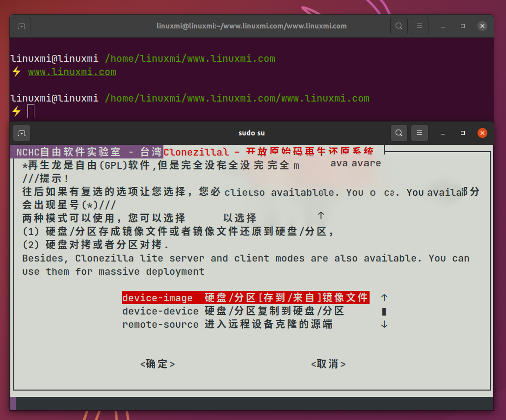Image resolution: width=506 pixels, height=420 pixels.
Task: Open hamburger menu in linuxmi terminal window
Action: pyautogui.click(x=420, y=26)
